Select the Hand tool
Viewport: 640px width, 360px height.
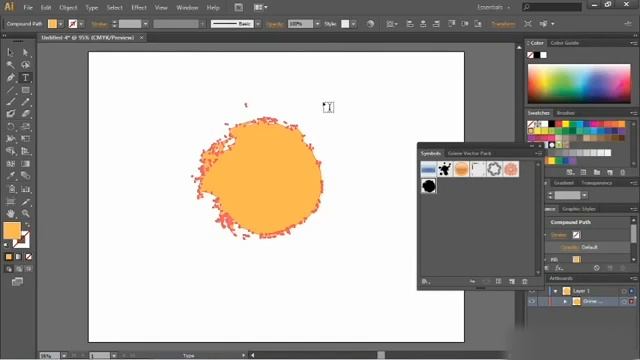coord(11,213)
